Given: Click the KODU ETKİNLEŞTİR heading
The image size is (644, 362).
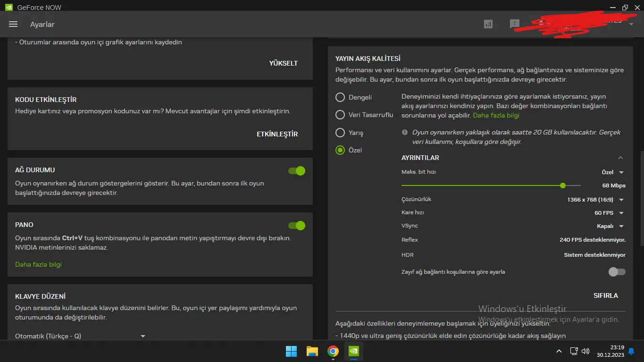Looking at the screenshot, I should pyautogui.click(x=46, y=100).
